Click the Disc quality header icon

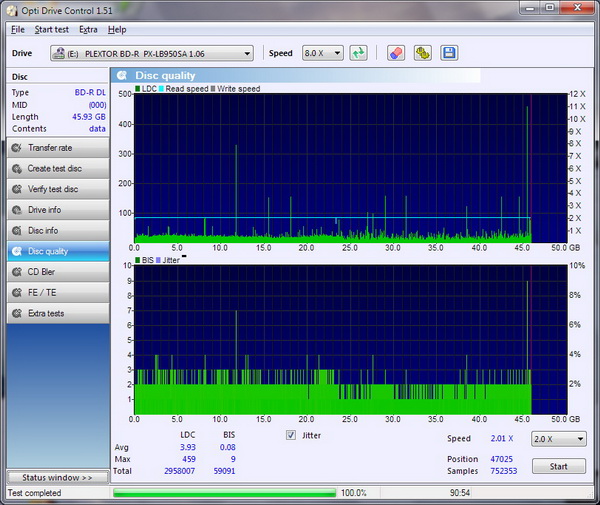(122, 75)
